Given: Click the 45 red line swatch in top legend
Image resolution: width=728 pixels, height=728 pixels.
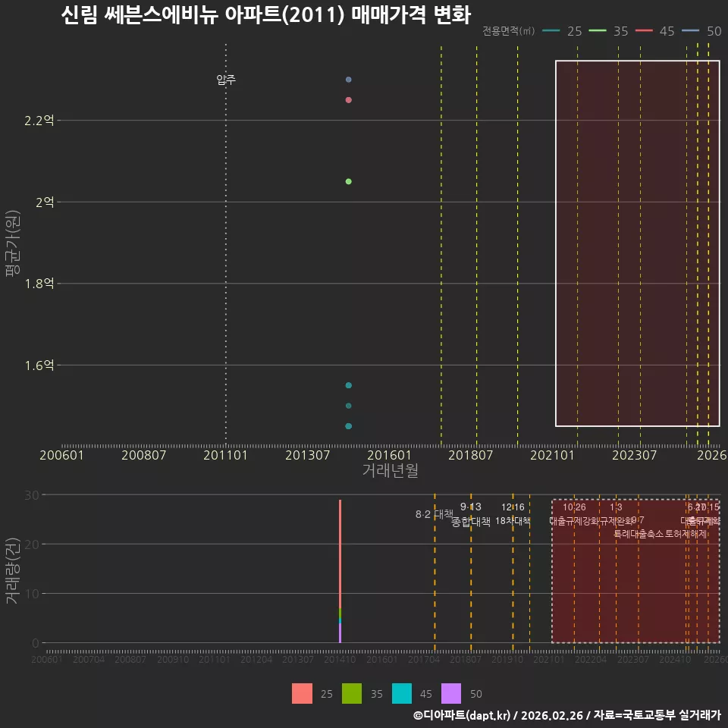Looking at the screenshot, I should (644, 30).
